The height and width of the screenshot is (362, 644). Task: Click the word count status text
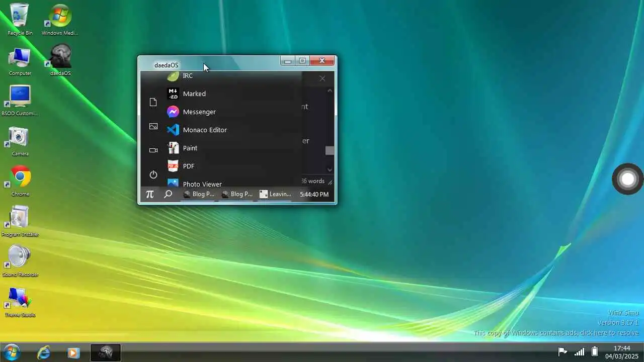click(313, 181)
